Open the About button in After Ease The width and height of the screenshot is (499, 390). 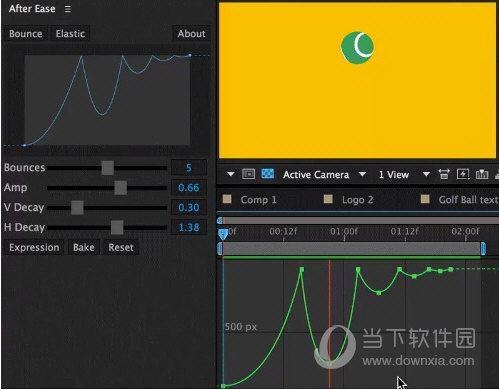point(191,34)
